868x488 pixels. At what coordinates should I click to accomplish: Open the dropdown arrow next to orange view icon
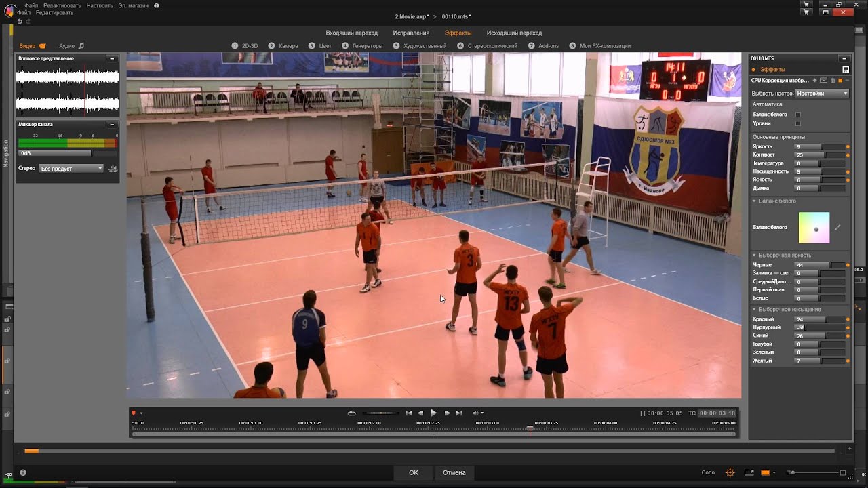(774, 472)
